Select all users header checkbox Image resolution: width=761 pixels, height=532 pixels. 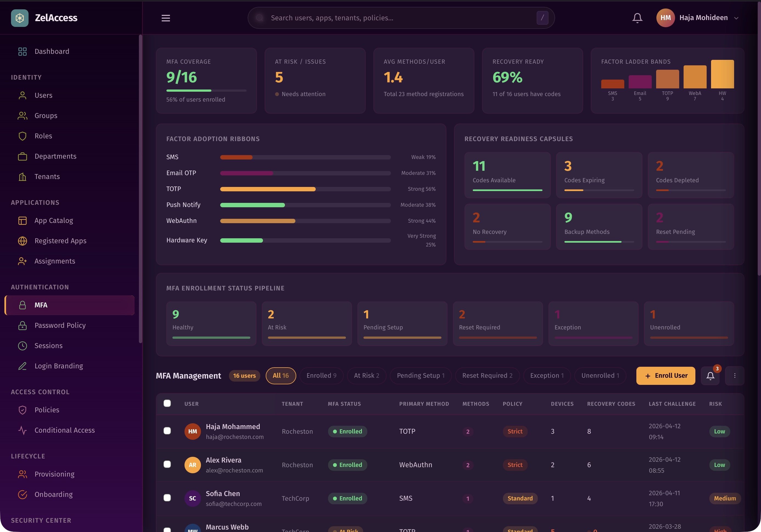tap(167, 403)
